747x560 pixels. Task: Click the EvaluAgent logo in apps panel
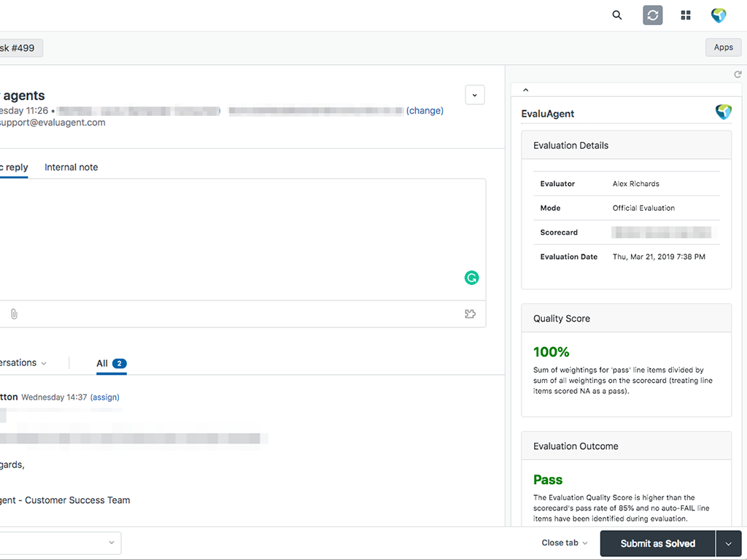tap(723, 112)
